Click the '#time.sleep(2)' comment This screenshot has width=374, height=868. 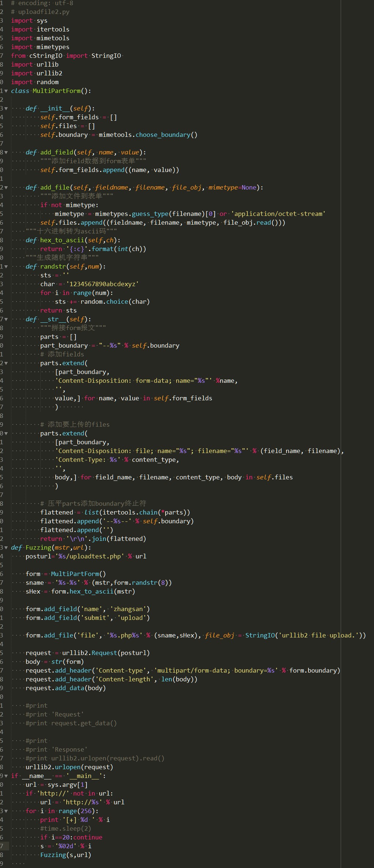pos(66,828)
